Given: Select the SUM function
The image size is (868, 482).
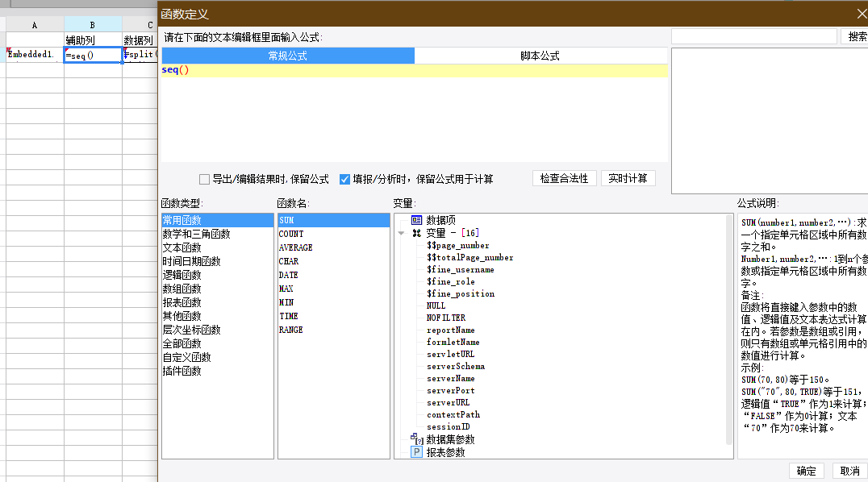Looking at the screenshot, I should click(x=334, y=220).
